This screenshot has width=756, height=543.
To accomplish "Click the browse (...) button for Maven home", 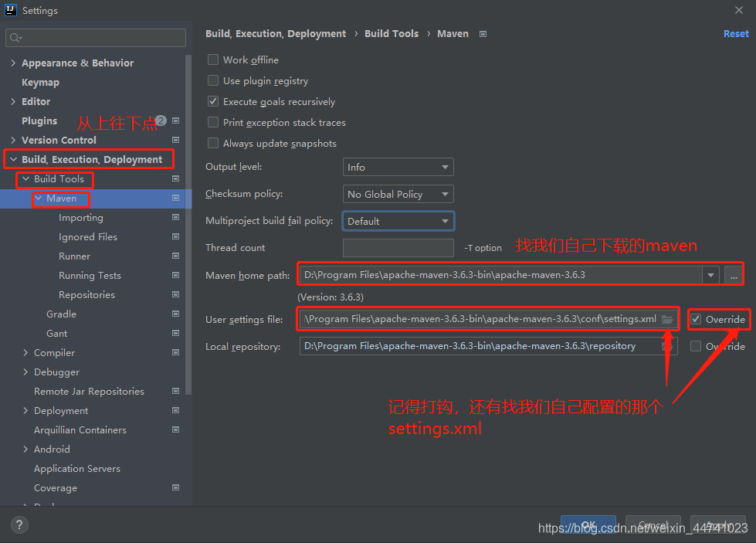I will click(x=734, y=275).
